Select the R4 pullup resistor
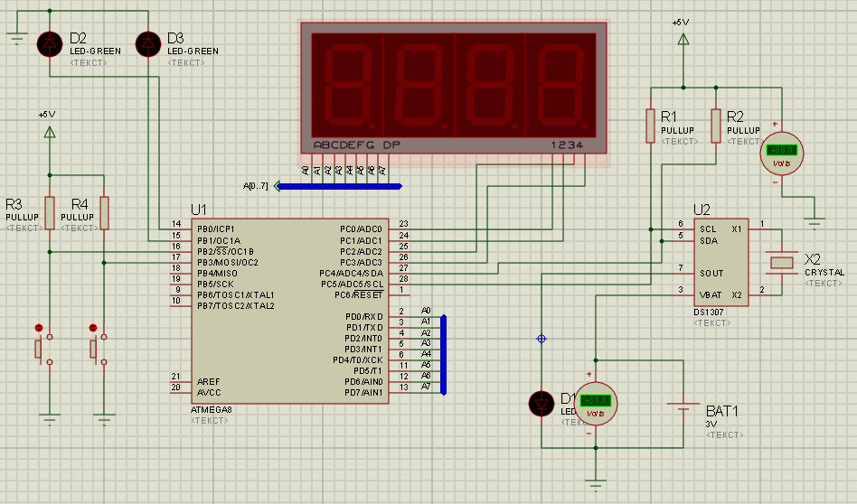 (x=105, y=212)
